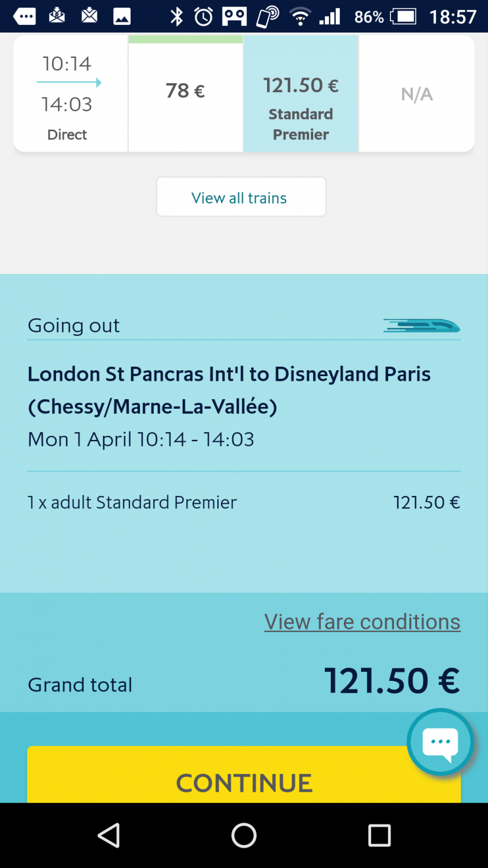The image size is (488, 868).
Task: Tap the Grand total 121.50 € amount
Action: point(392,681)
